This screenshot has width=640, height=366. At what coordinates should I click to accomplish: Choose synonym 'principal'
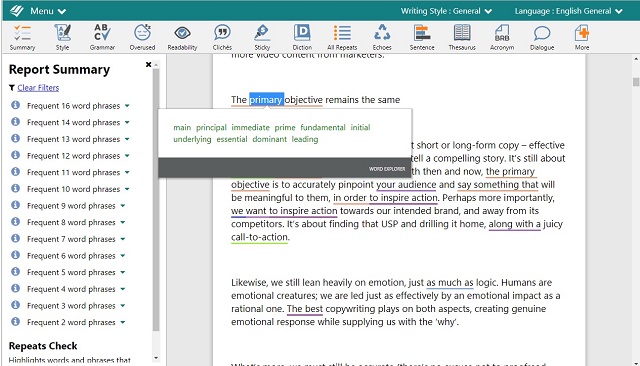pyautogui.click(x=211, y=127)
